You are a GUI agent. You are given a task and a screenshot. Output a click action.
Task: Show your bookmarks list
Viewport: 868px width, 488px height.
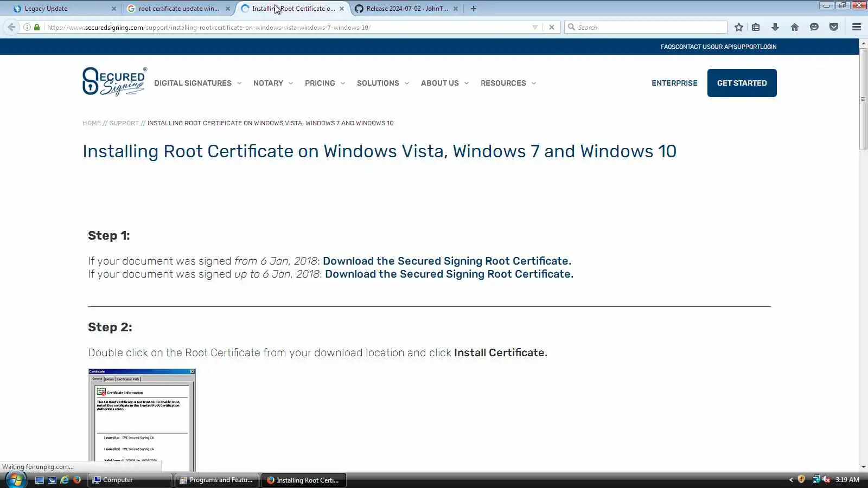coord(756,27)
